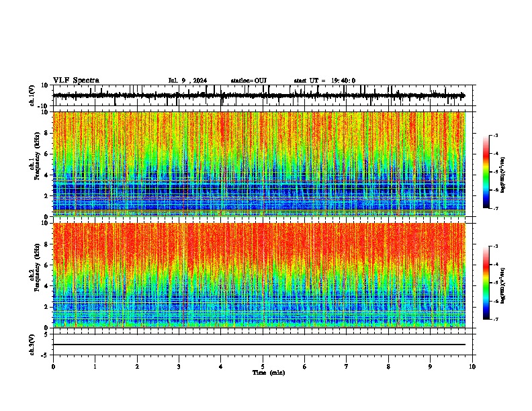Click the ch.1 voltage waveform trace panel
The image size is (532, 411).
click(263, 95)
